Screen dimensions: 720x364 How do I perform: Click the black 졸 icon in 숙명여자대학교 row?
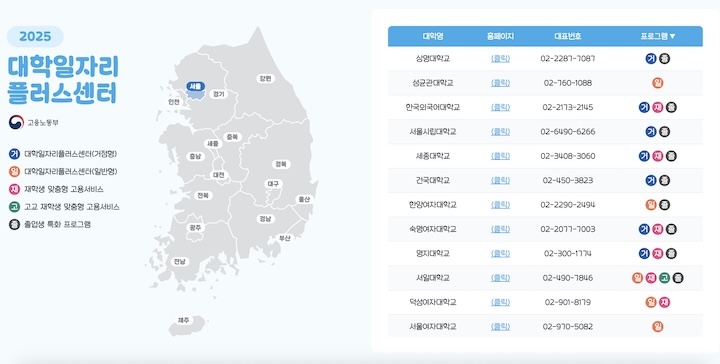point(671,229)
